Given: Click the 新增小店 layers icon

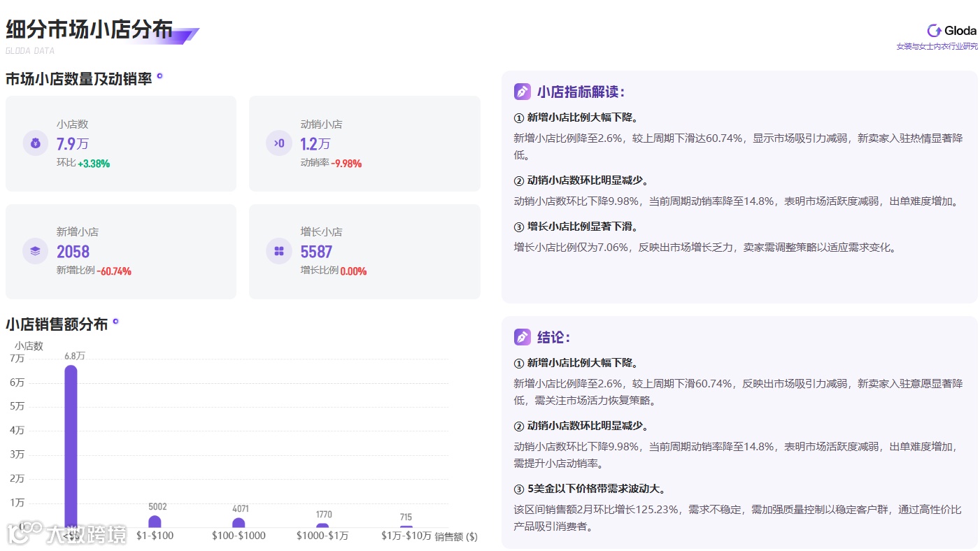Looking at the screenshot, I should tap(36, 251).
